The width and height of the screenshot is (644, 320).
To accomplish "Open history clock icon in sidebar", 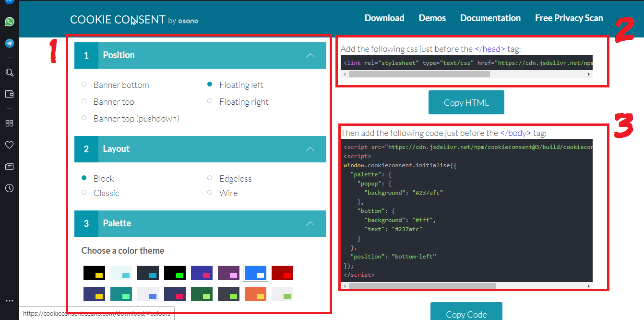I will (9, 188).
